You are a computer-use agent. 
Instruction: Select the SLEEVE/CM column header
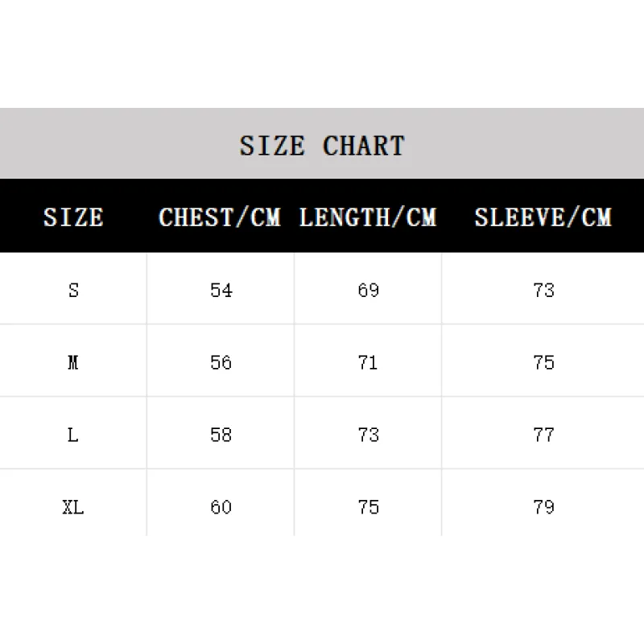(x=543, y=217)
